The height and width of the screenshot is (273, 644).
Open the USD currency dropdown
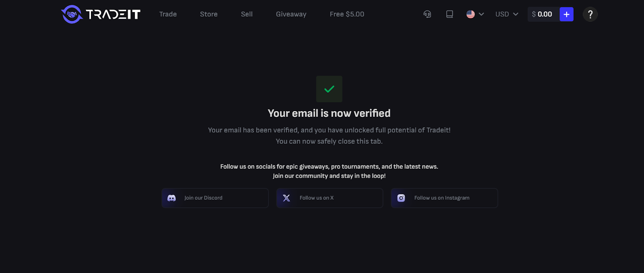(506, 14)
